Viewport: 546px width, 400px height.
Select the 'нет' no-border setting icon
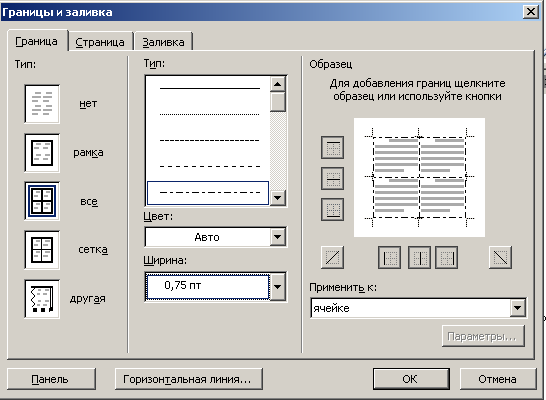click(42, 104)
